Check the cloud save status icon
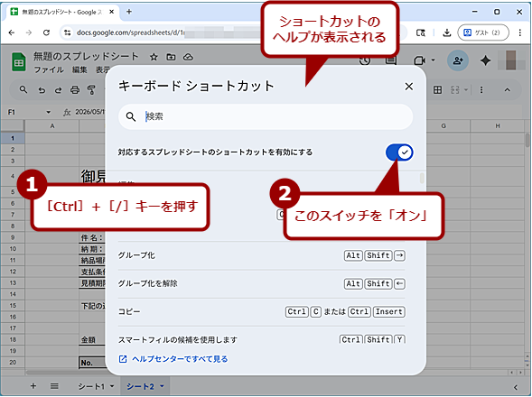 [x=188, y=57]
